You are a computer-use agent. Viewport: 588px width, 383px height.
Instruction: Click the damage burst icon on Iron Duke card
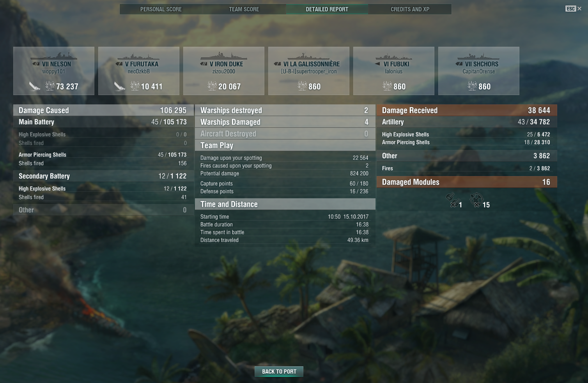coord(212,86)
